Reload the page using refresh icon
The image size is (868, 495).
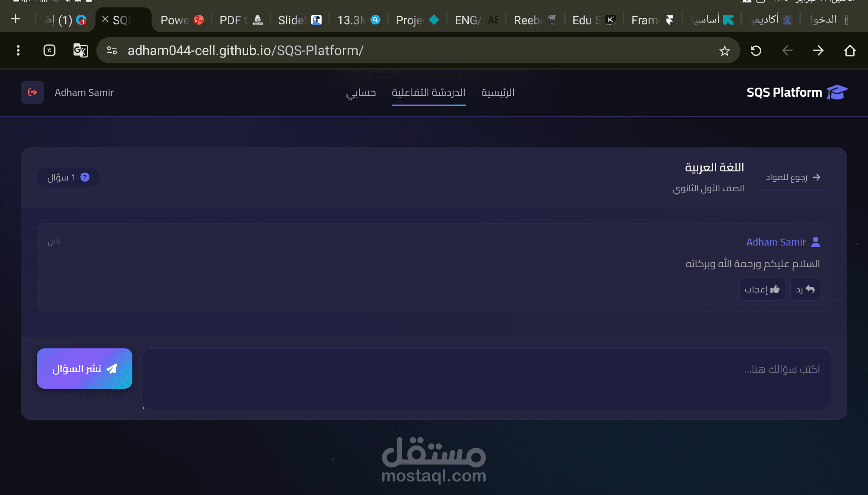[x=756, y=51]
